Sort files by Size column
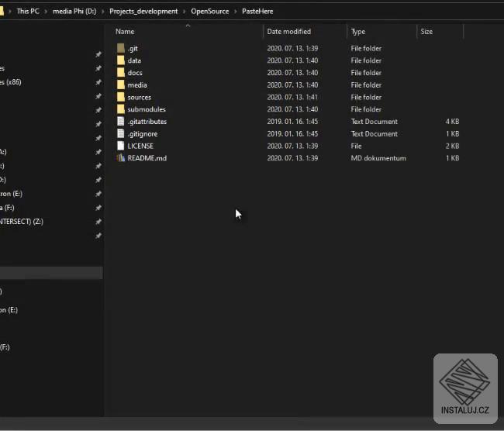 click(426, 32)
